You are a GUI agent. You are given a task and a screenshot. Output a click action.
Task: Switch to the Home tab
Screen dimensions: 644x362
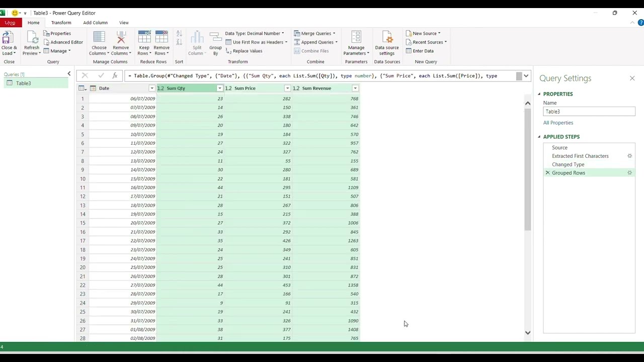coord(33,23)
